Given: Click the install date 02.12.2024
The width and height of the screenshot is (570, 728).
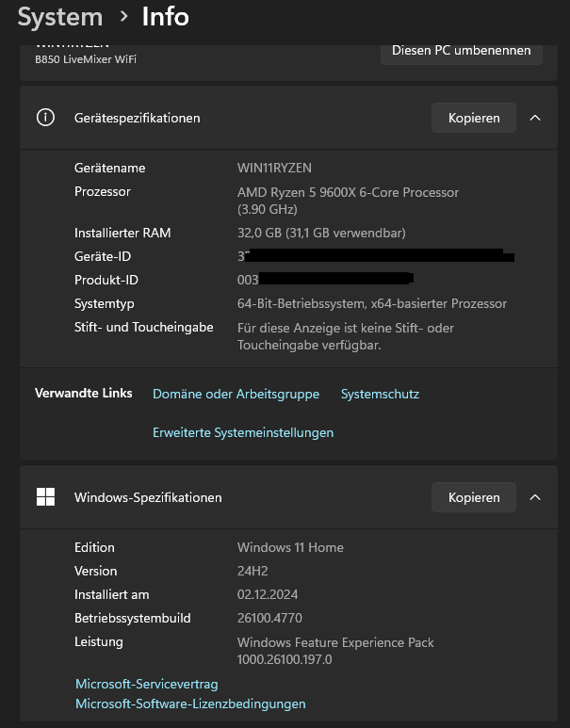Looking at the screenshot, I should tap(268, 595).
